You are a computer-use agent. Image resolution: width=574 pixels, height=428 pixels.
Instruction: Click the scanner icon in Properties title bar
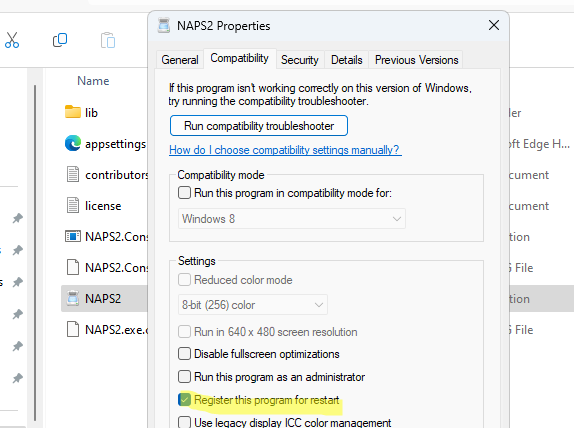click(x=164, y=26)
